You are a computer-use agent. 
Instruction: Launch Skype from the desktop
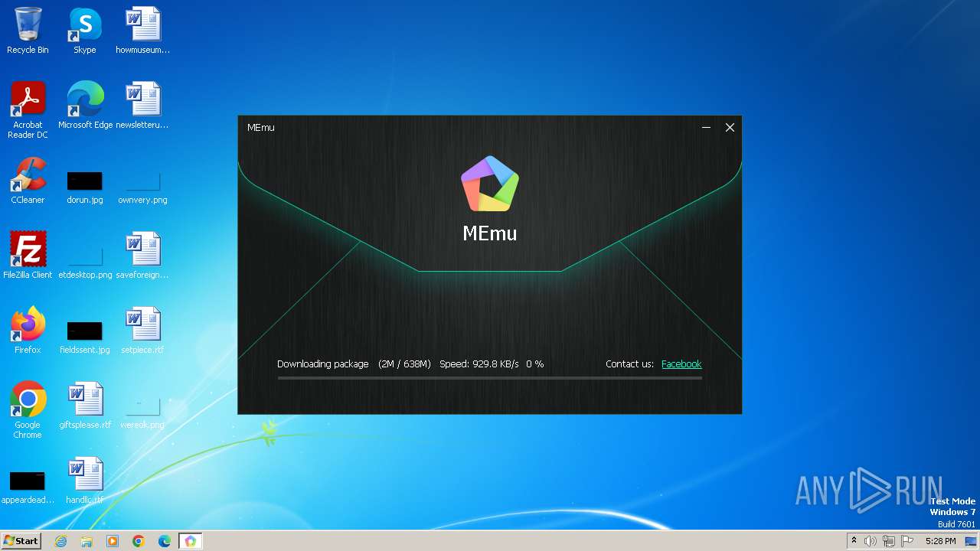point(85,31)
